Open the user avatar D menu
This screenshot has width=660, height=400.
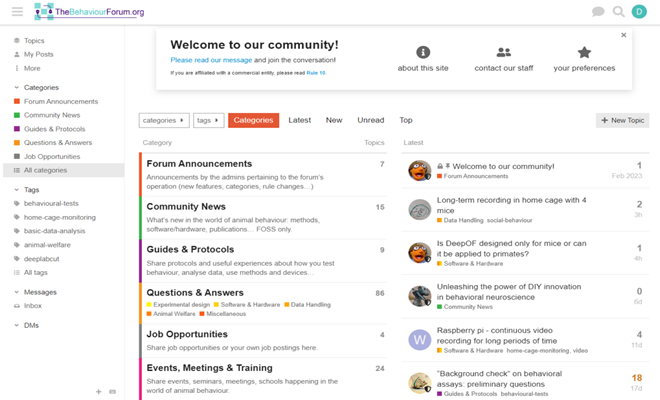point(640,12)
